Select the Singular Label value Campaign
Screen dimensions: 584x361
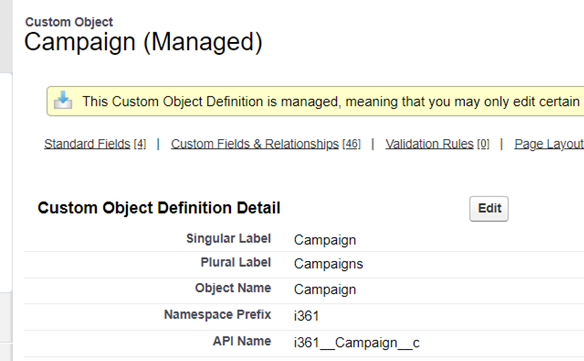(325, 240)
